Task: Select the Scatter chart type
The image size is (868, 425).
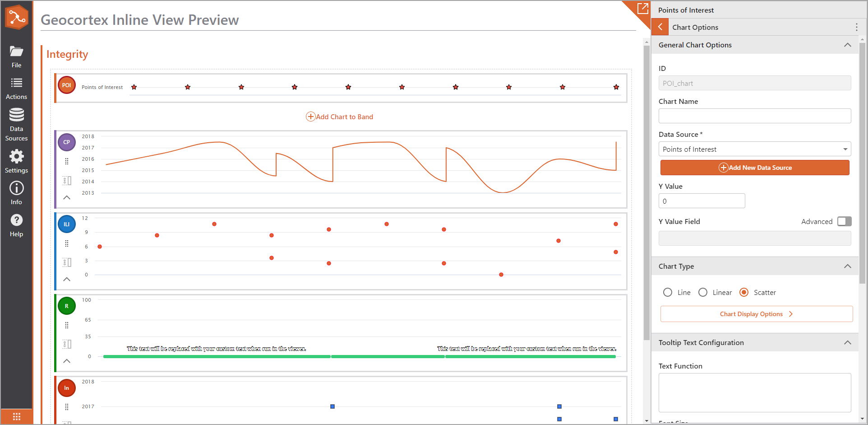Action: [x=744, y=292]
